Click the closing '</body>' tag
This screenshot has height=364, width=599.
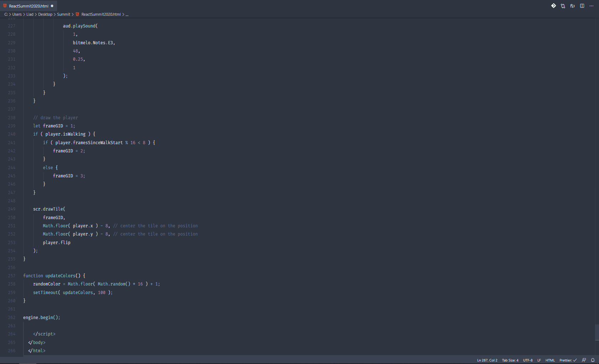coord(37,343)
